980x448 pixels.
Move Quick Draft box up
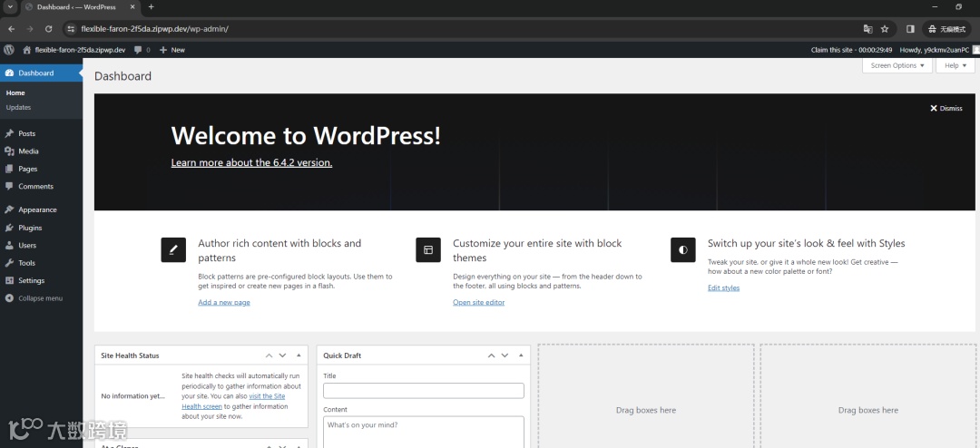491,355
